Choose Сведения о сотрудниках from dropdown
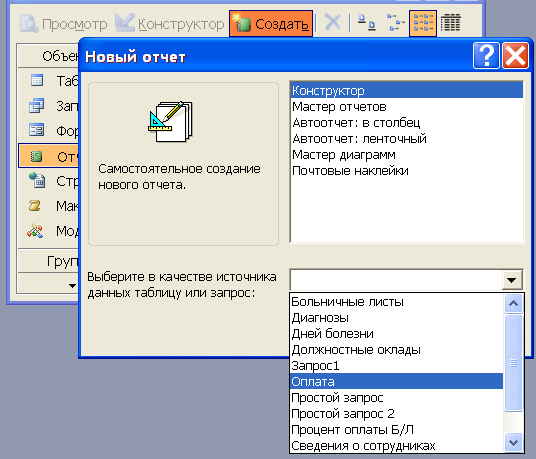This screenshot has width=536, height=459. [x=397, y=446]
